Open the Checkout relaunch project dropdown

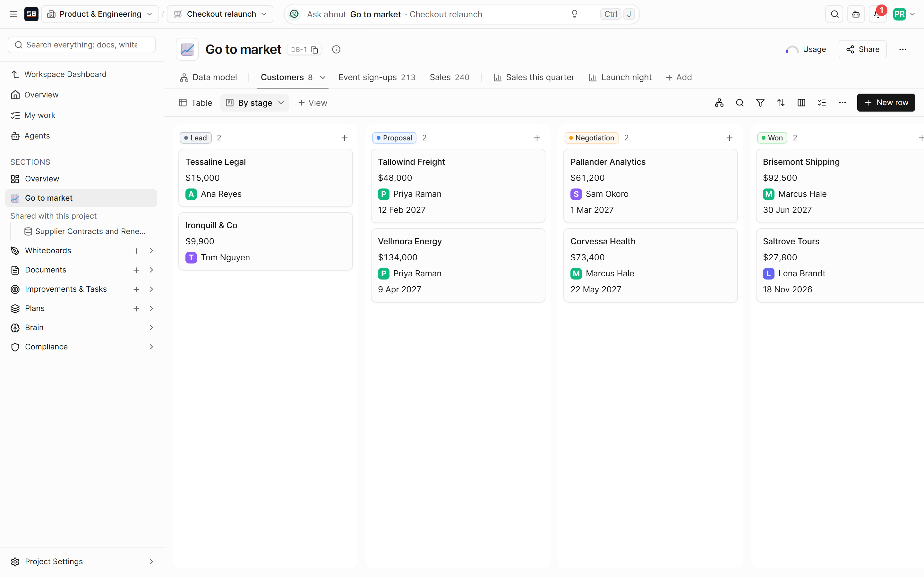click(220, 14)
